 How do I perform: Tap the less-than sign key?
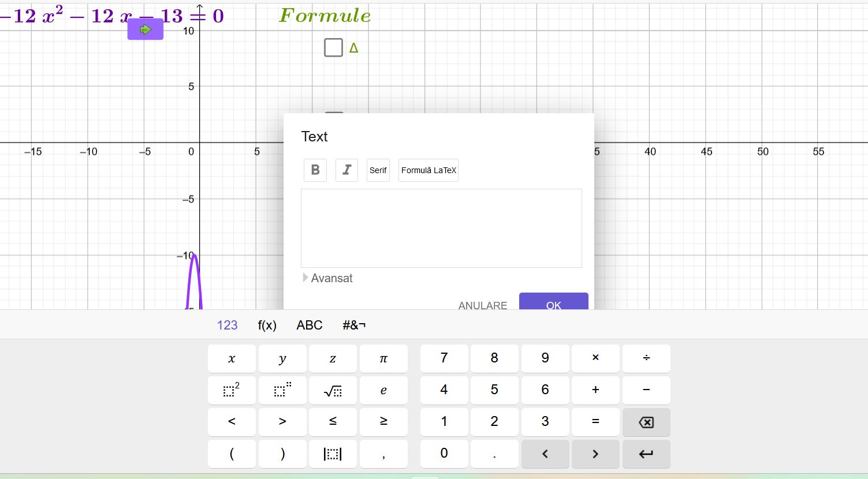point(232,422)
